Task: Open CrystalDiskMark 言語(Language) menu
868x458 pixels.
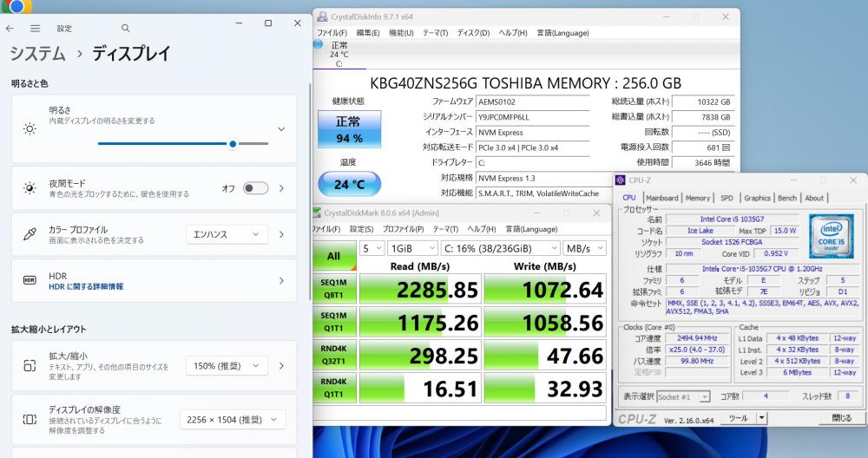Action: point(531,229)
